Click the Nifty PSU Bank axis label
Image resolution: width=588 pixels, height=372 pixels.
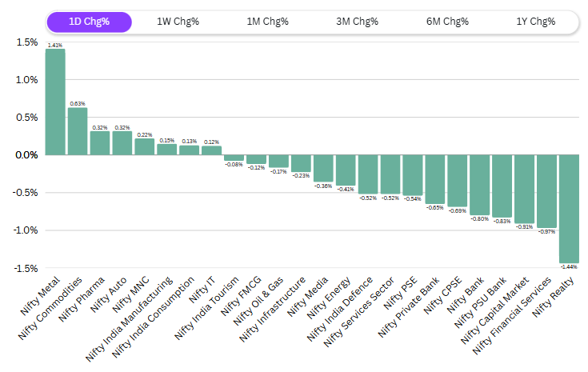480,302
